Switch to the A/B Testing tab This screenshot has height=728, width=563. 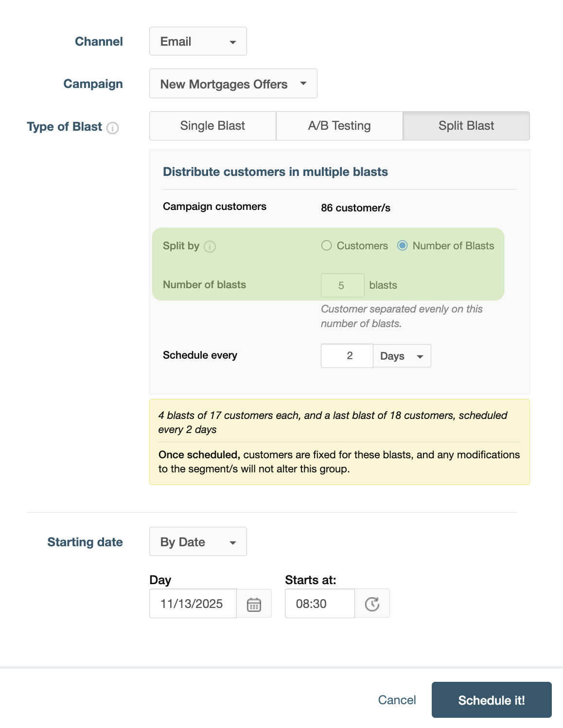tap(339, 126)
